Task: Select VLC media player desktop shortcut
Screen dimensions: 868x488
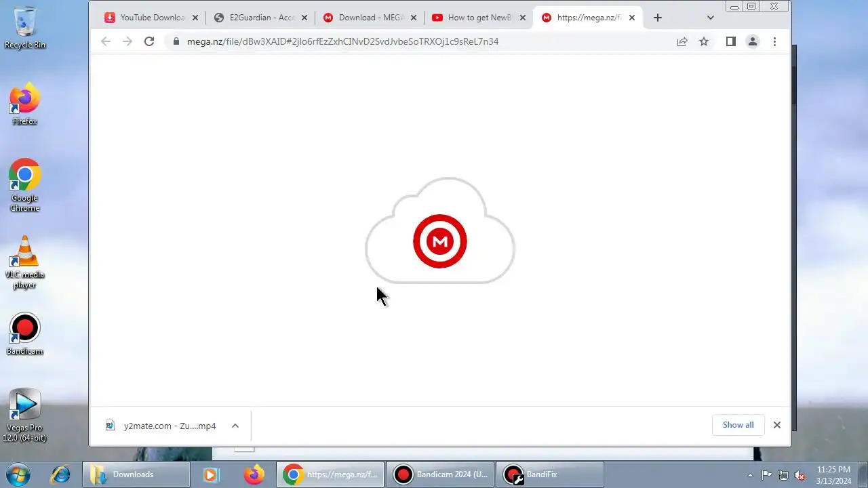Action: pyautogui.click(x=25, y=262)
